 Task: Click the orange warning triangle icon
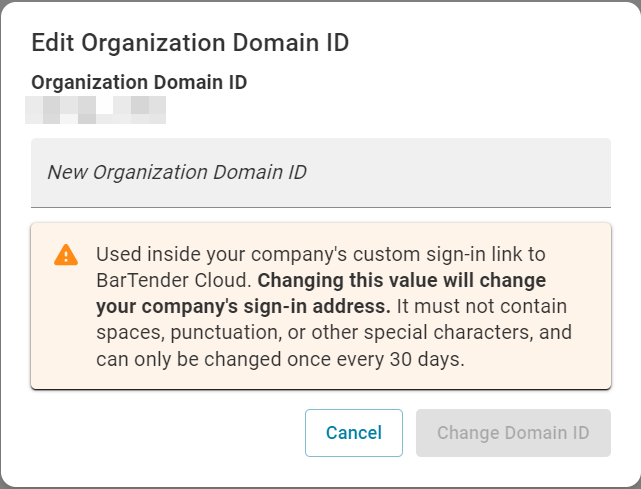(x=66, y=255)
